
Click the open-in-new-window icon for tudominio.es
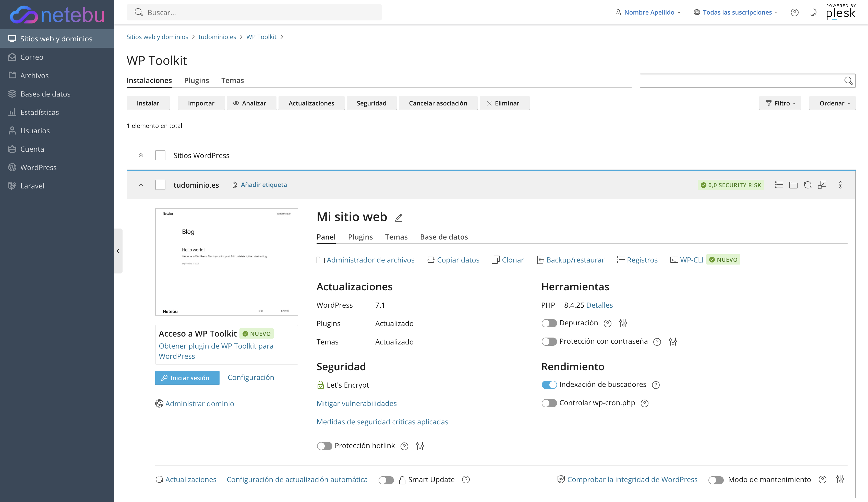(822, 185)
